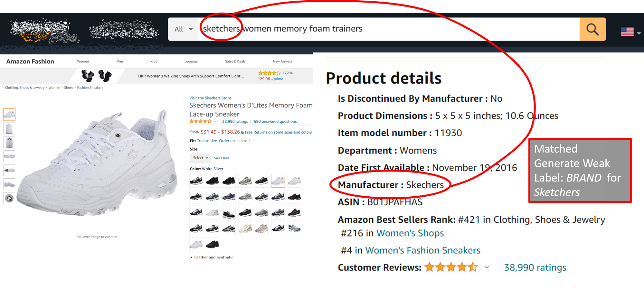
Task: Select the all-black shoe swatch in last row
Action: (212, 244)
